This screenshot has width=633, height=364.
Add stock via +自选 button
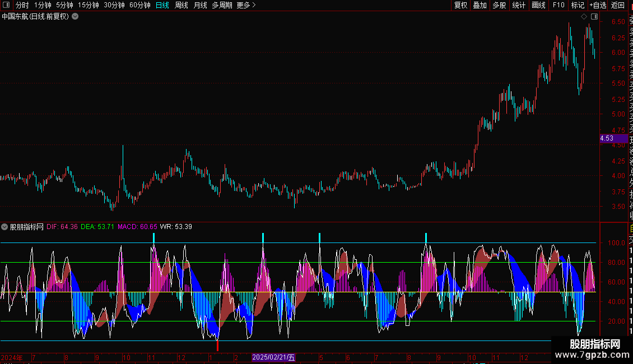pyautogui.click(x=598, y=5)
